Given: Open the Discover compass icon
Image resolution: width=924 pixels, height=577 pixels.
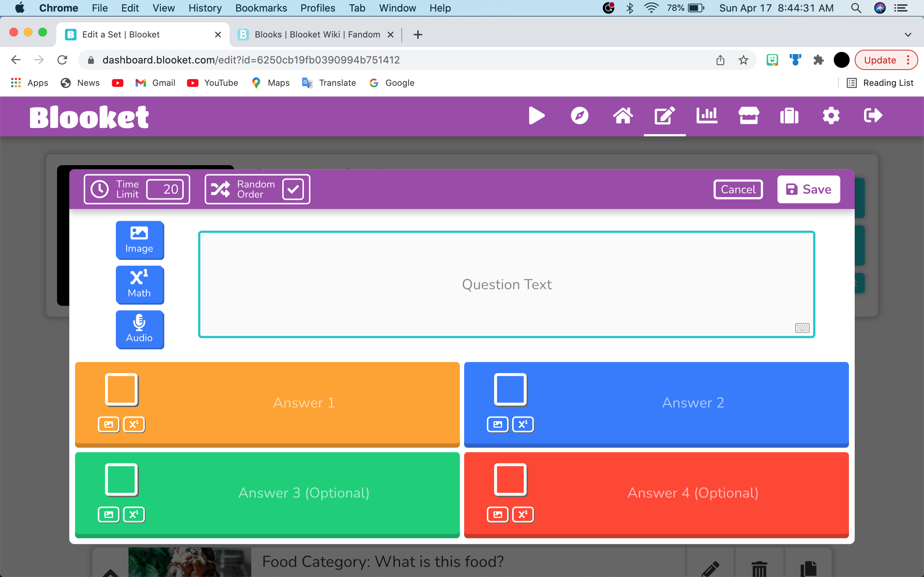Looking at the screenshot, I should (x=580, y=116).
